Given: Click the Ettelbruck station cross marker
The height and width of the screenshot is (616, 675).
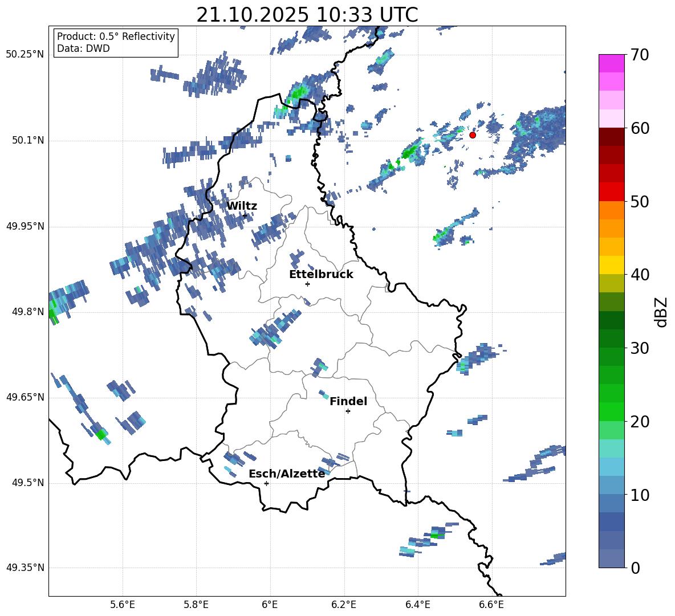Looking at the screenshot, I should tap(307, 284).
